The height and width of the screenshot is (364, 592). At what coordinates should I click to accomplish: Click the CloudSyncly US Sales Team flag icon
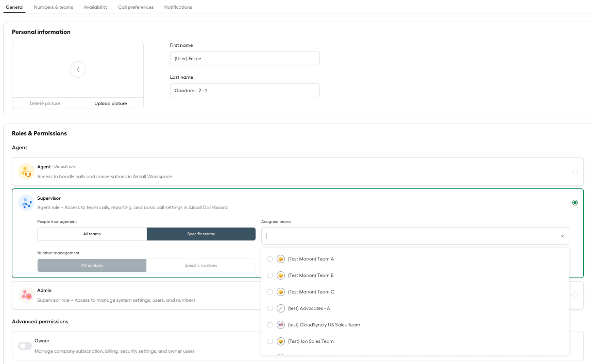tap(280, 325)
